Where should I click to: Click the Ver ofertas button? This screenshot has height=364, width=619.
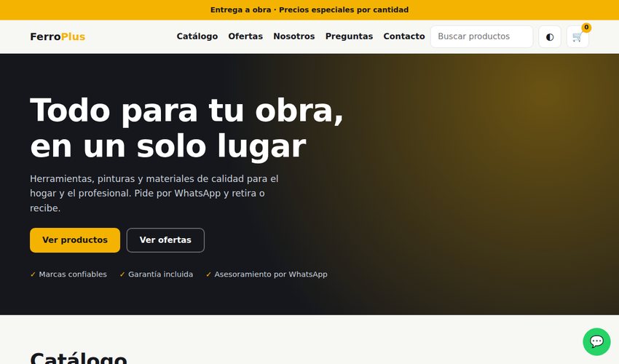pyautogui.click(x=165, y=240)
